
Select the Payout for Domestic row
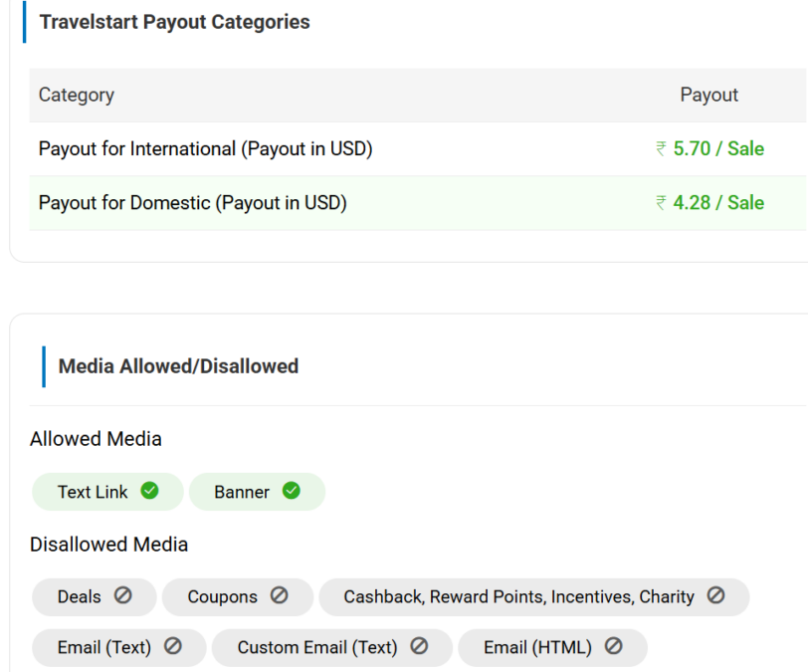(x=192, y=203)
